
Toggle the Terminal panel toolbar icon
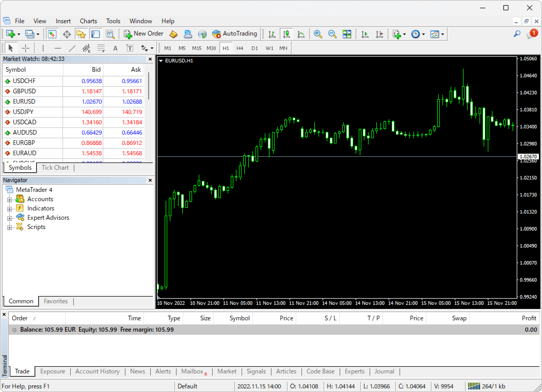(x=95, y=34)
